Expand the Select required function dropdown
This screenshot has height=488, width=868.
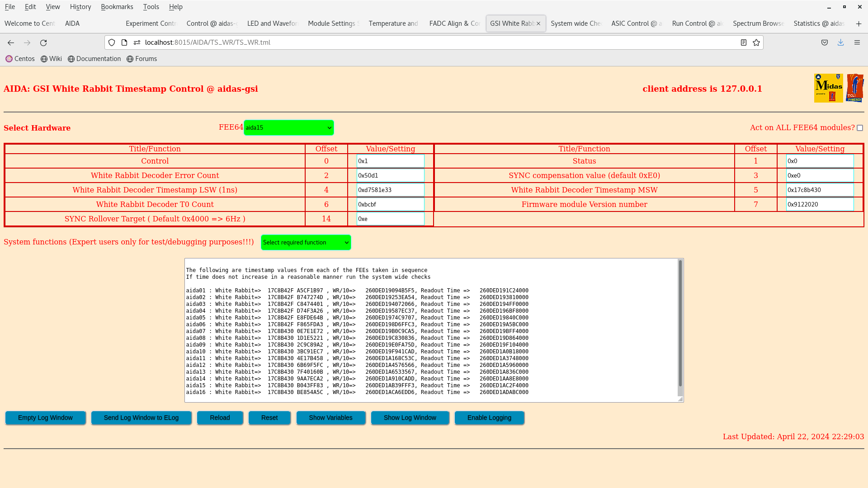306,242
